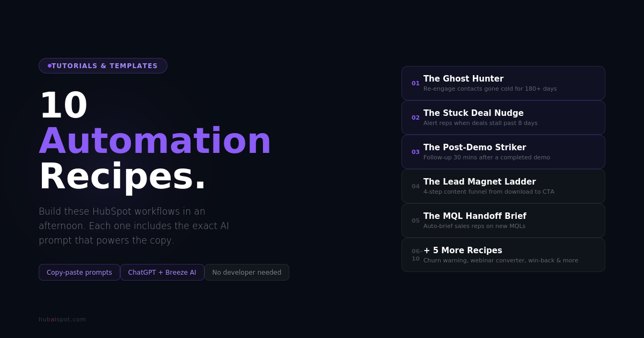Click the purple bullet dot in the badge

[x=49, y=65]
